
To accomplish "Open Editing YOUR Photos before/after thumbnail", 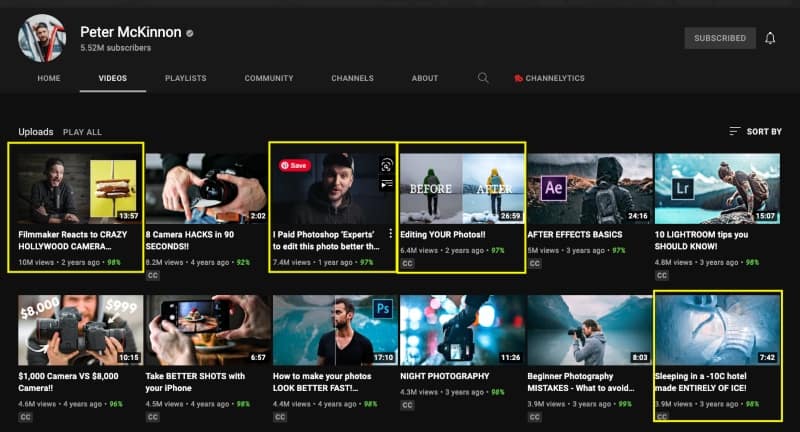I will click(x=462, y=188).
